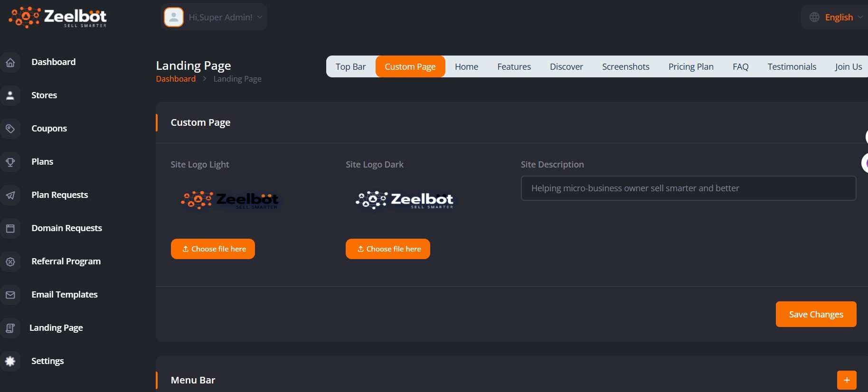Click the Dashboard home icon in sidebar
868x392 pixels.
10,62
